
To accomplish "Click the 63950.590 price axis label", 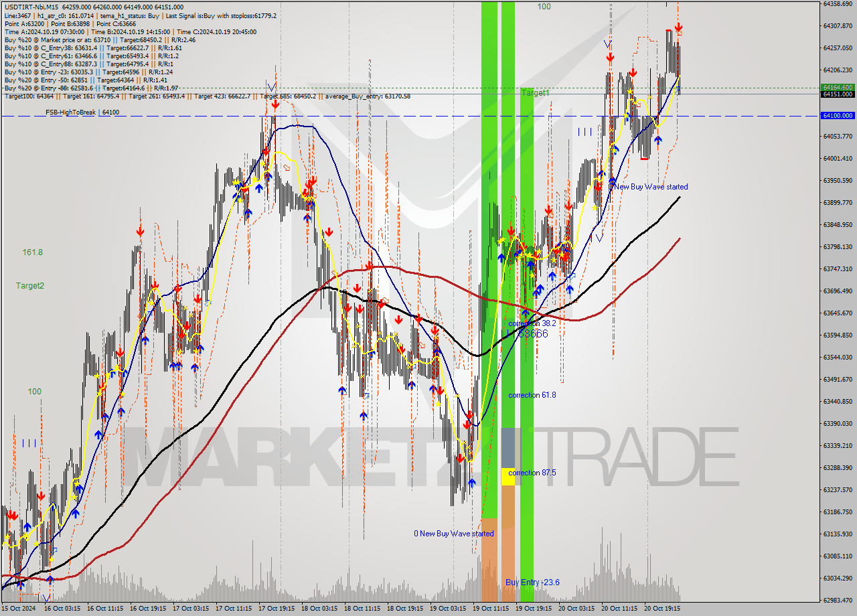I will 838,180.
